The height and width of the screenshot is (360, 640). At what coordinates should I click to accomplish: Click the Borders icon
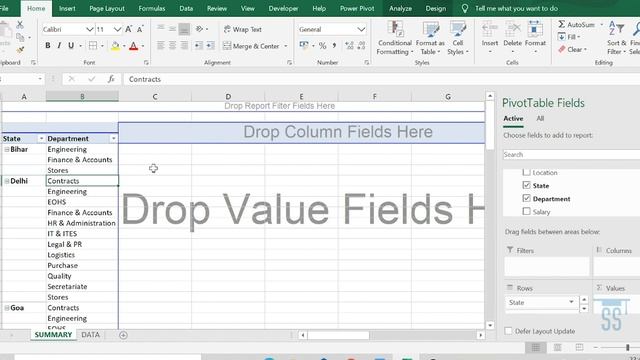(93, 46)
